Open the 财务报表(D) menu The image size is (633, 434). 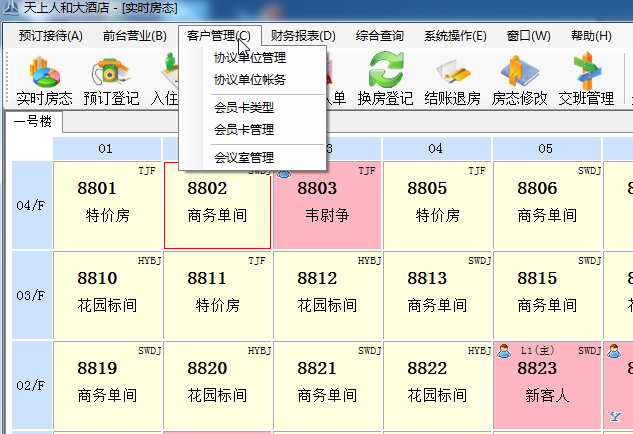pyautogui.click(x=303, y=36)
